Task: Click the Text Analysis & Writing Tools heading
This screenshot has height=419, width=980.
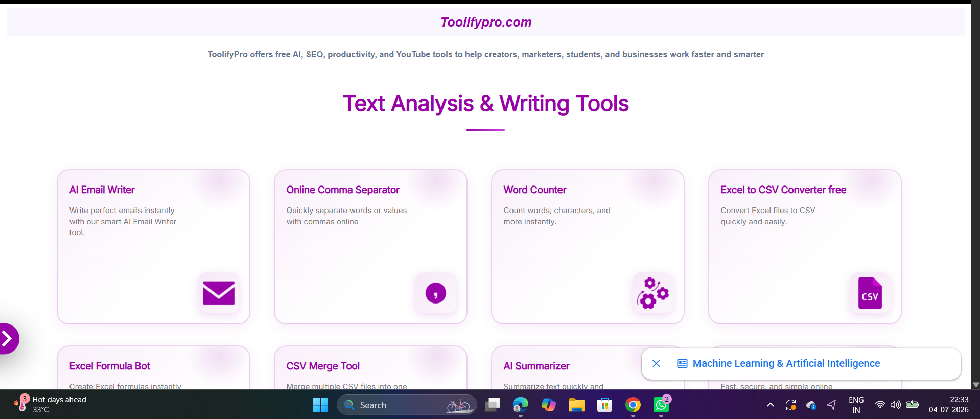Action: click(485, 103)
